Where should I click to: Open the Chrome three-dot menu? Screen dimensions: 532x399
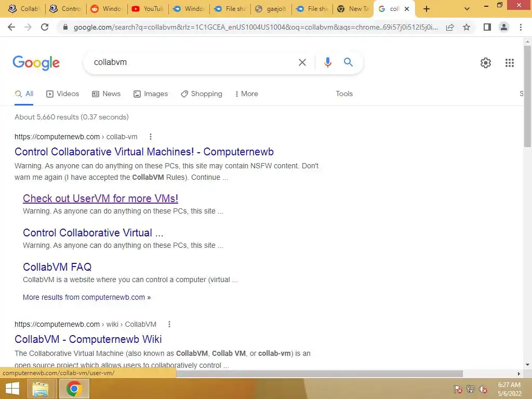point(521,27)
